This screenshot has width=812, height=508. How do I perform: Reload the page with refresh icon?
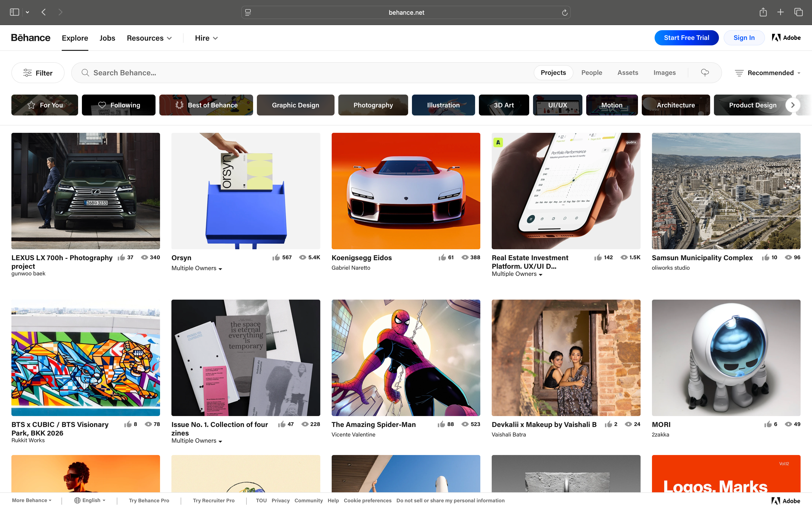click(x=565, y=12)
